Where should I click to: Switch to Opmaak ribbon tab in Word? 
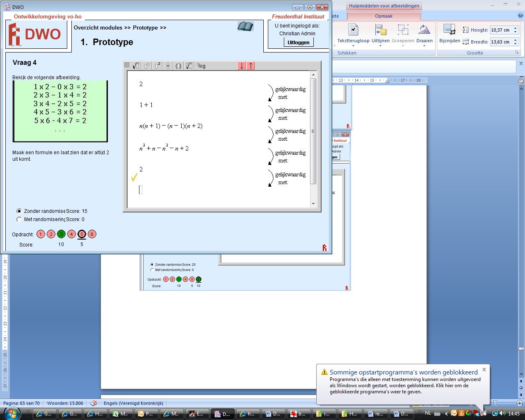384,16
